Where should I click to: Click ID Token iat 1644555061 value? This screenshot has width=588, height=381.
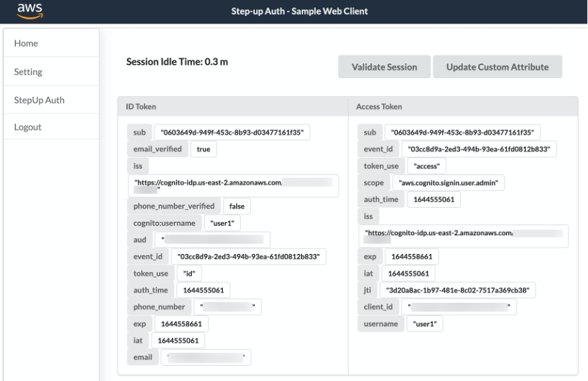coord(178,340)
